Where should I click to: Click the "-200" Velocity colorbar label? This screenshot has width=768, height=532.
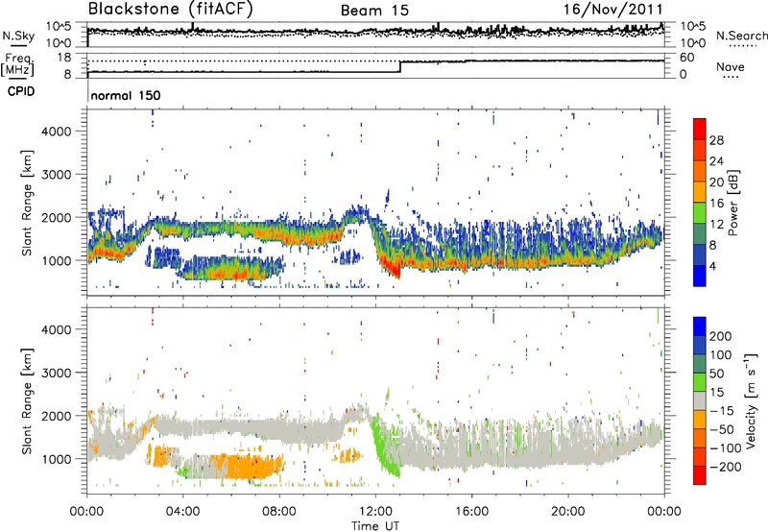pyautogui.click(x=725, y=467)
